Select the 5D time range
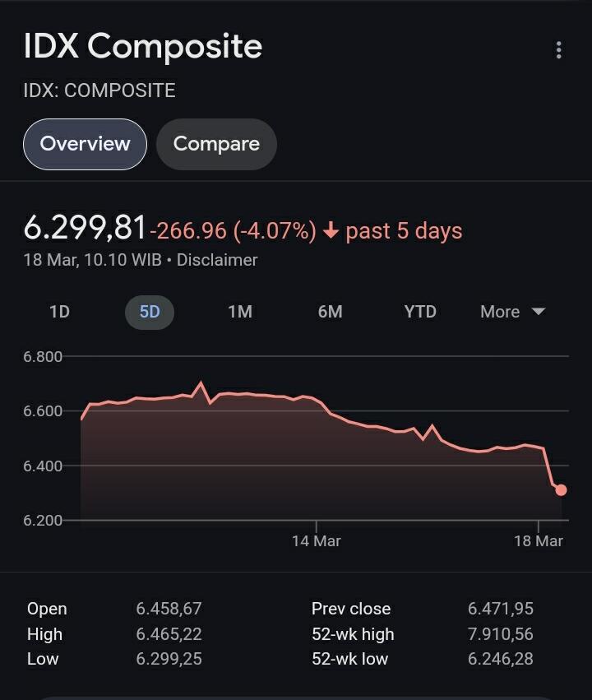 tap(150, 312)
